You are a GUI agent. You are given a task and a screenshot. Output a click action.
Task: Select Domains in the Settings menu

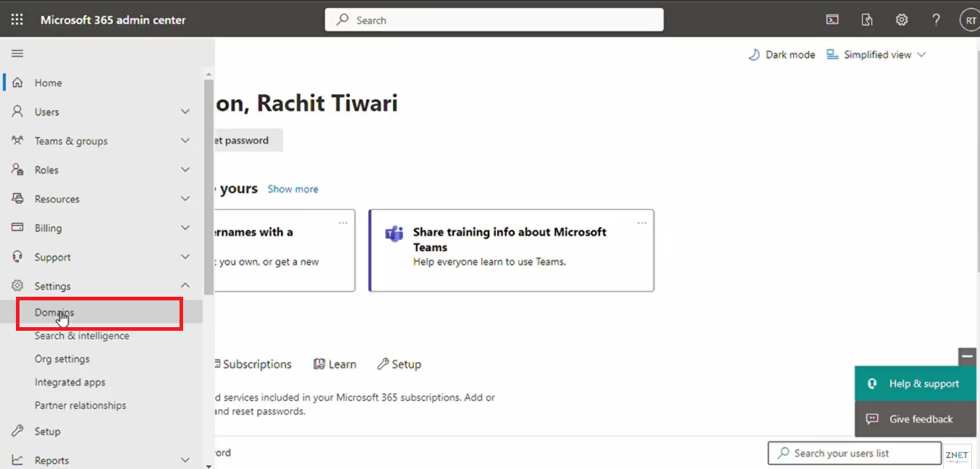[55, 313]
